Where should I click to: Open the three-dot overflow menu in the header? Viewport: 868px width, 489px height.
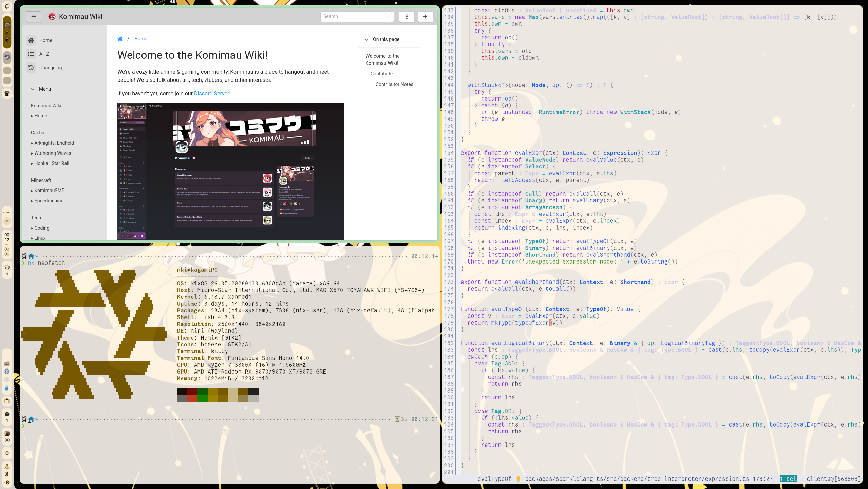[x=407, y=16]
